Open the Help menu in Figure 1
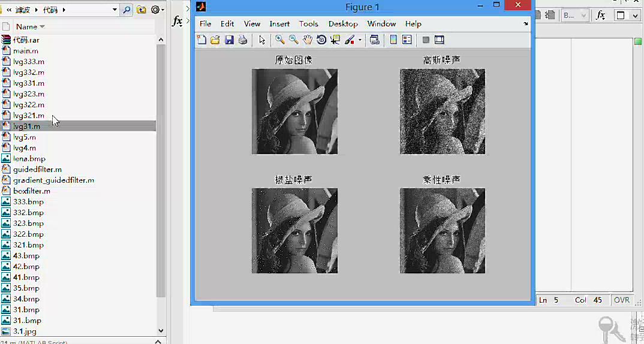 (413, 24)
